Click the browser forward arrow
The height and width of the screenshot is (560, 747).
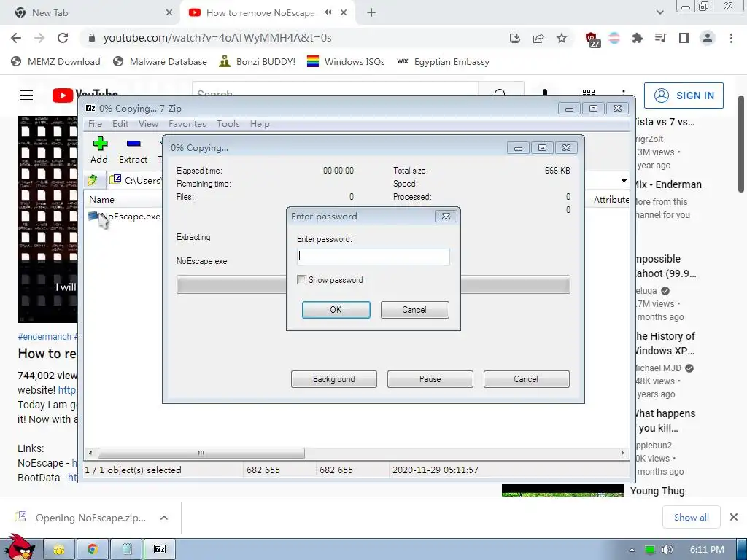pyautogui.click(x=39, y=38)
